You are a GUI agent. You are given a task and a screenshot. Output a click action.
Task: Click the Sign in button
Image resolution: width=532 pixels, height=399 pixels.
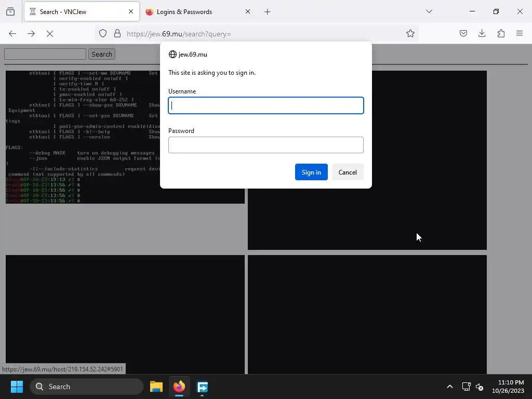pos(311,172)
